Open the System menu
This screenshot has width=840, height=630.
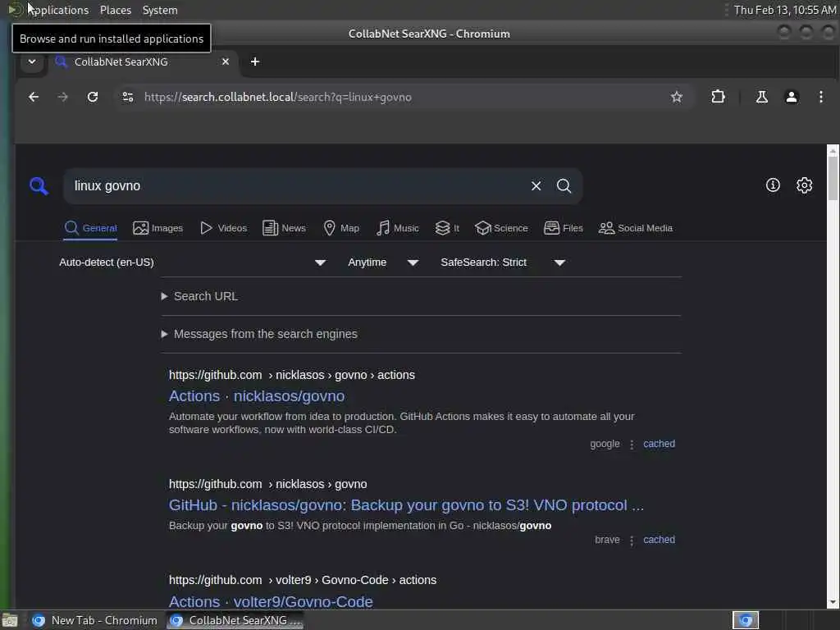pyautogui.click(x=160, y=10)
